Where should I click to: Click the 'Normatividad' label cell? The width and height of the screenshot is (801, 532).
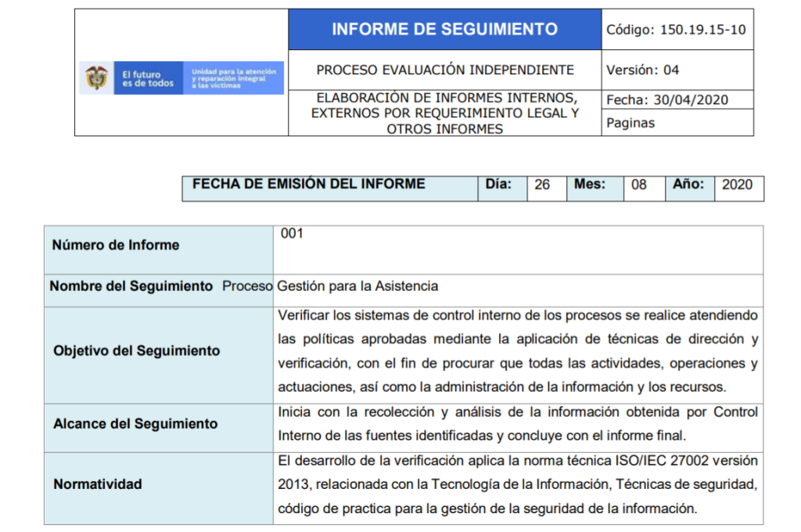point(98,484)
